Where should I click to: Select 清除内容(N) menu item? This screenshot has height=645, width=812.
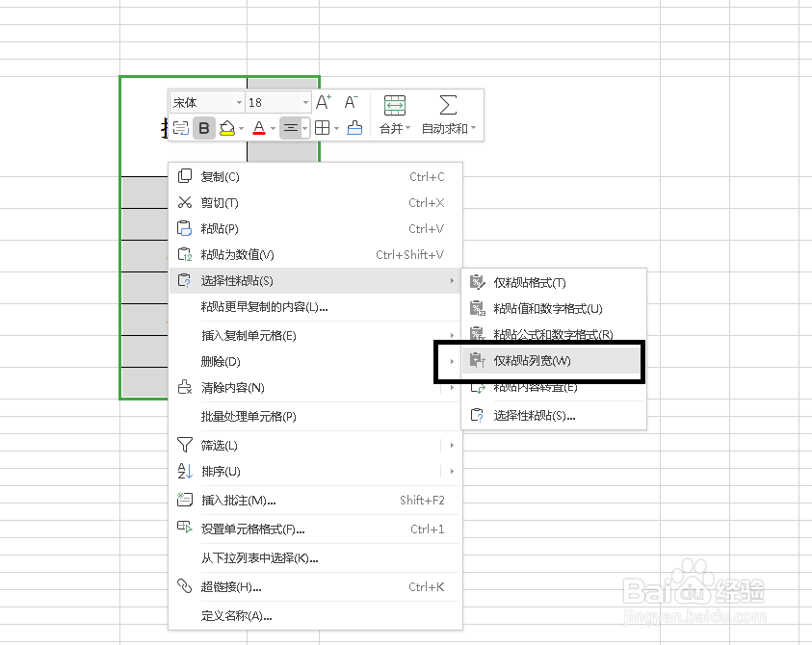tap(315, 387)
